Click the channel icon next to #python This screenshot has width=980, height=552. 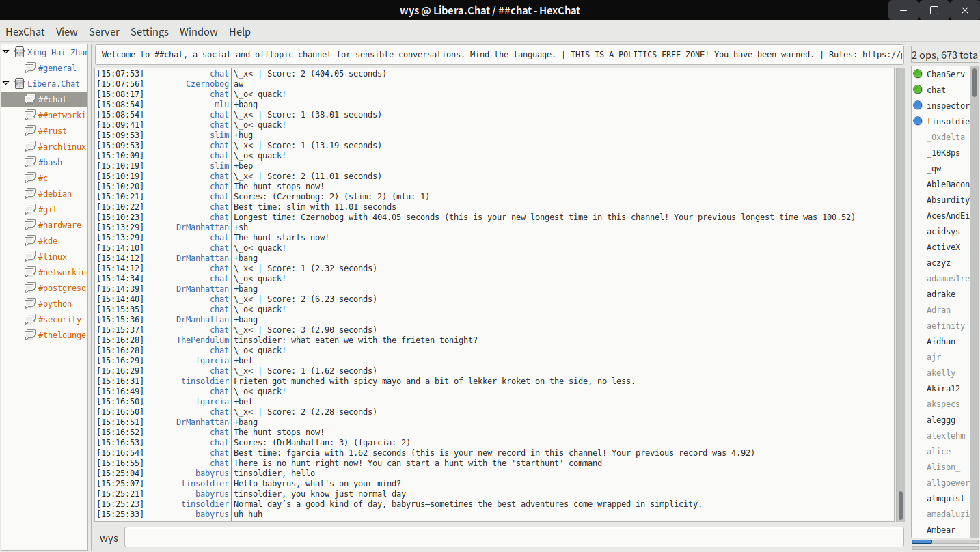point(30,303)
